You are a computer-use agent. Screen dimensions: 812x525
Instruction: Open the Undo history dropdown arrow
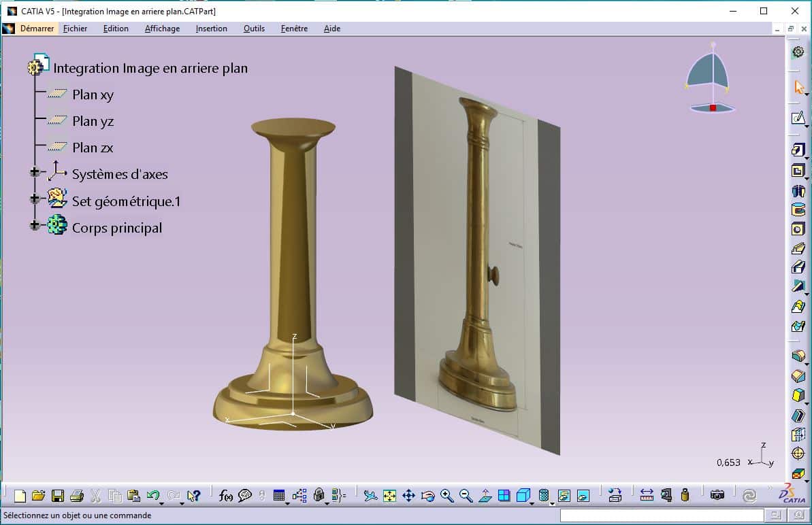(161, 503)
